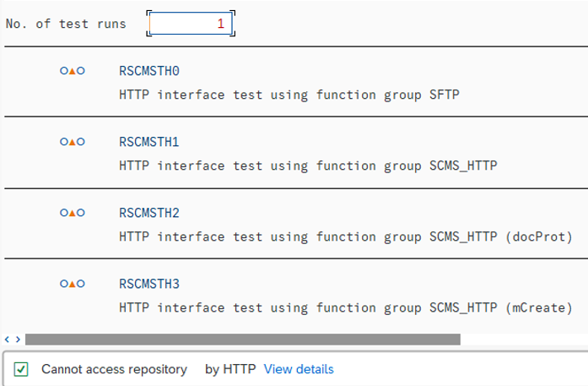Click the status icon beside RSCMSTH0
This screenshot has width=588, height=386.
[x=73, y=71]
